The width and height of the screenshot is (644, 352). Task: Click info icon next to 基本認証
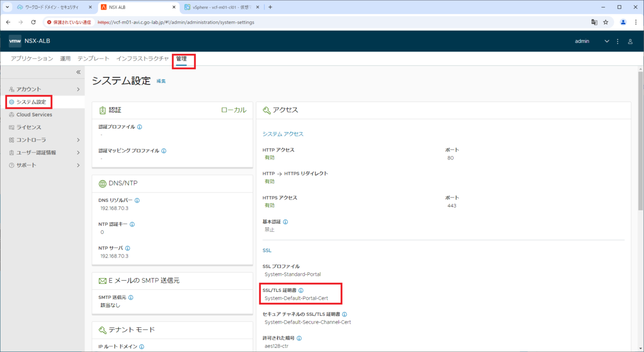[285, 222]
